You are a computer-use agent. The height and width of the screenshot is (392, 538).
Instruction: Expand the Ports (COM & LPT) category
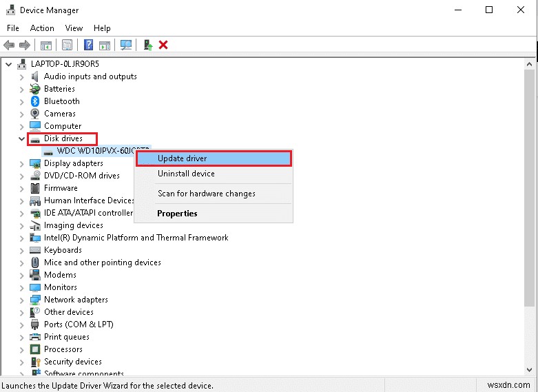point(21,324)
